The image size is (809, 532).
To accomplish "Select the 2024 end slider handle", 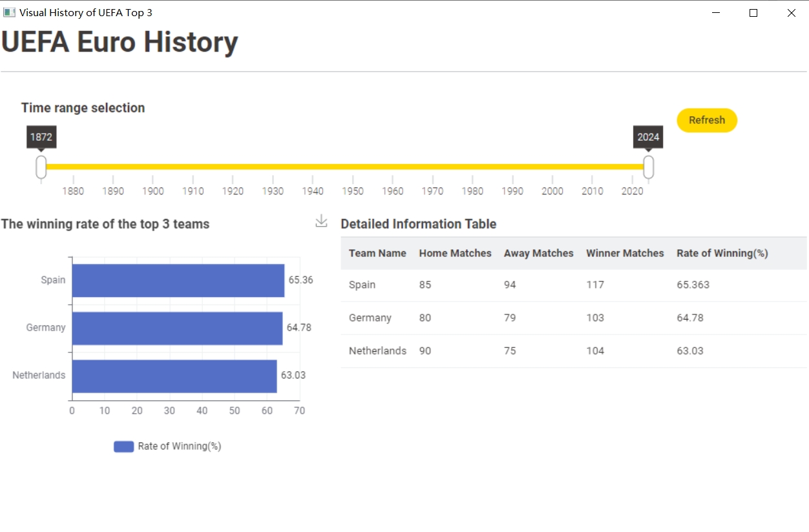I will click(x=648, y=167).
